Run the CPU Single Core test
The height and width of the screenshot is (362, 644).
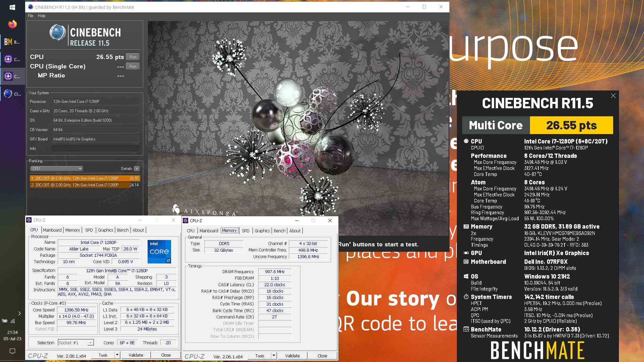coord(133,66)
